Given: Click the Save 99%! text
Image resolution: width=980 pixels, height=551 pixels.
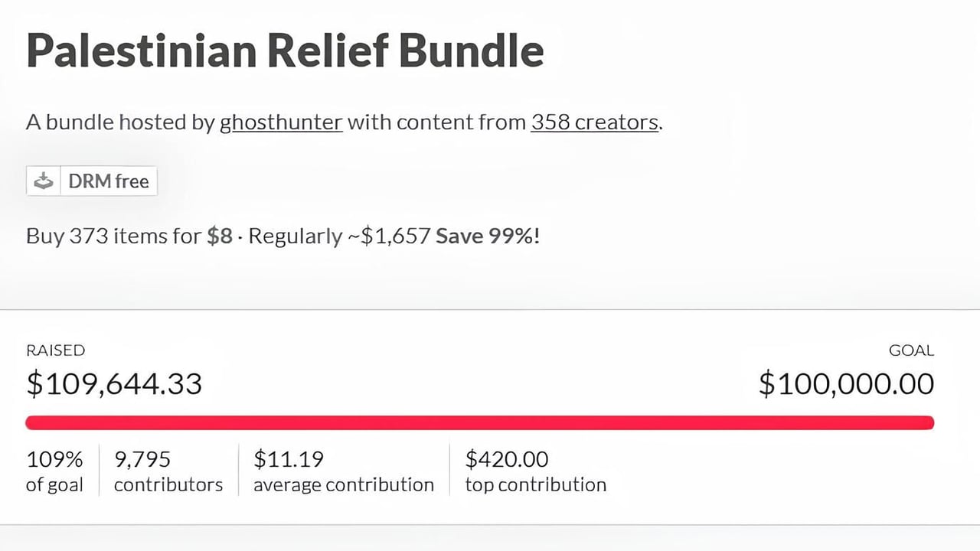Looking at the screenshot, I should (x=488, y=236).
